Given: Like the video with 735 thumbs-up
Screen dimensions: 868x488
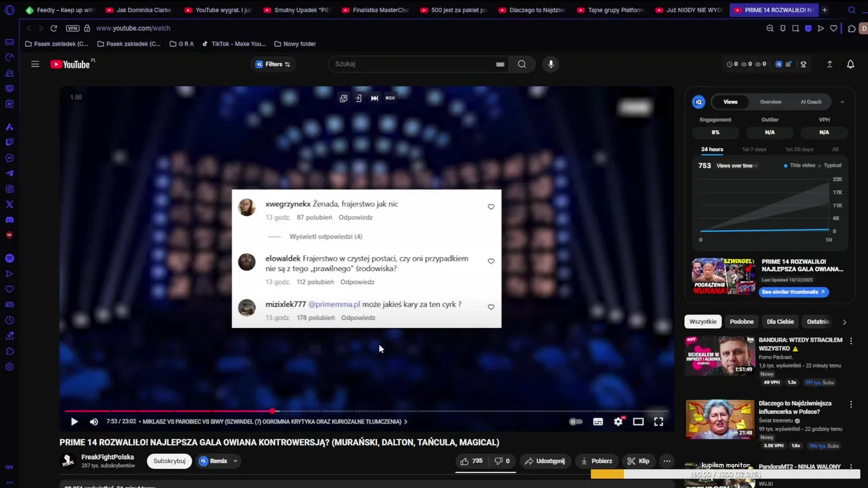Looking at the screenshot, I should click(x=471, y=461).
